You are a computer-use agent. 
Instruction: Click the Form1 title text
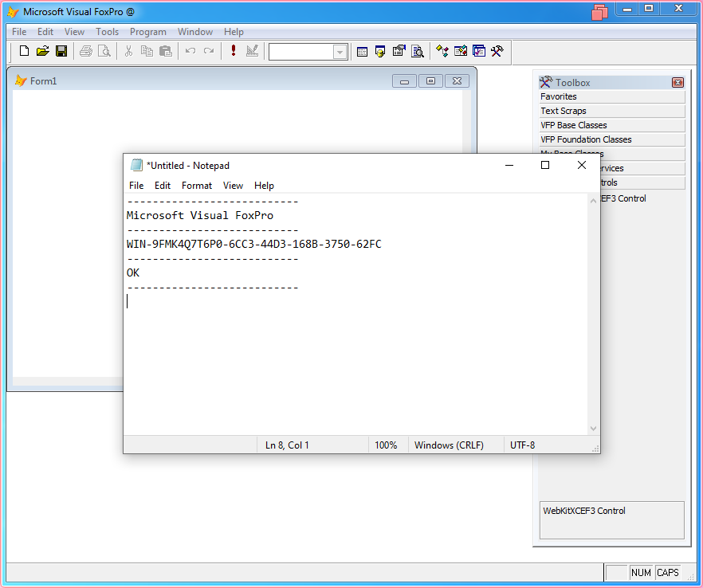(x=44, y=81)
